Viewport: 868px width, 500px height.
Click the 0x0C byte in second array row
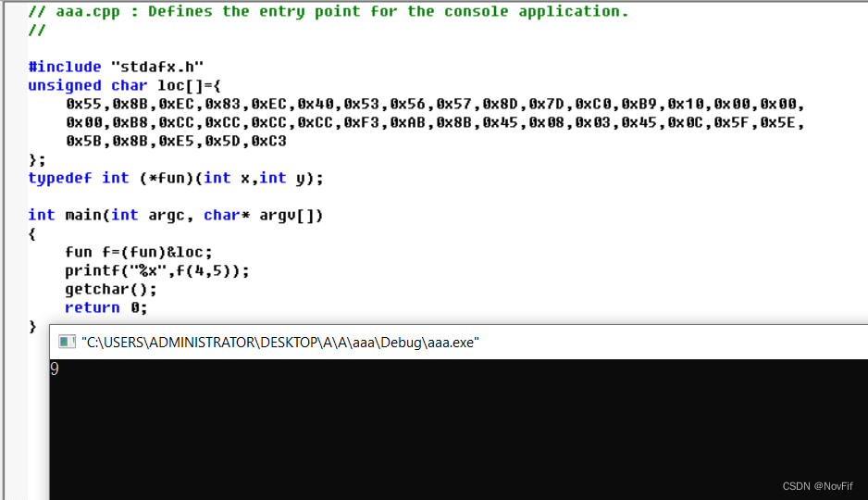pyautogui.click(x=686, y=122)
